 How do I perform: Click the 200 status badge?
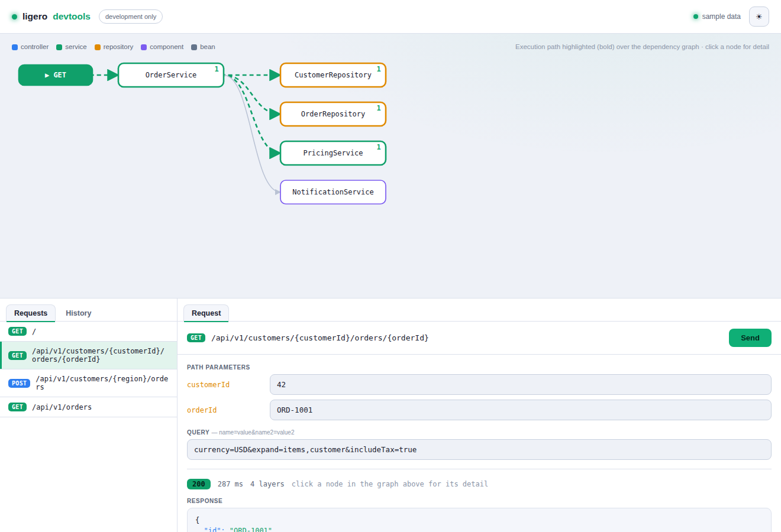(x=199, y=484)
